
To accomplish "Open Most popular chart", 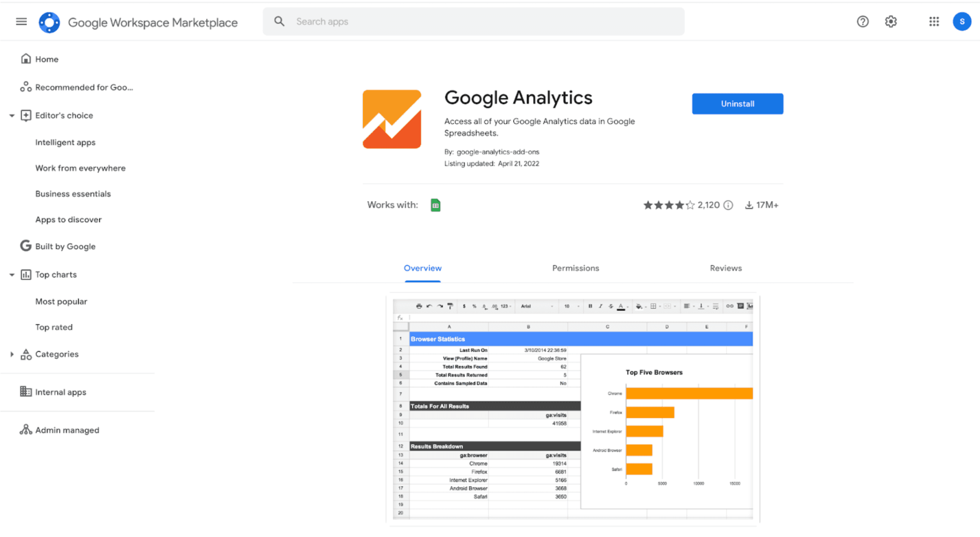I will [61, 301].
